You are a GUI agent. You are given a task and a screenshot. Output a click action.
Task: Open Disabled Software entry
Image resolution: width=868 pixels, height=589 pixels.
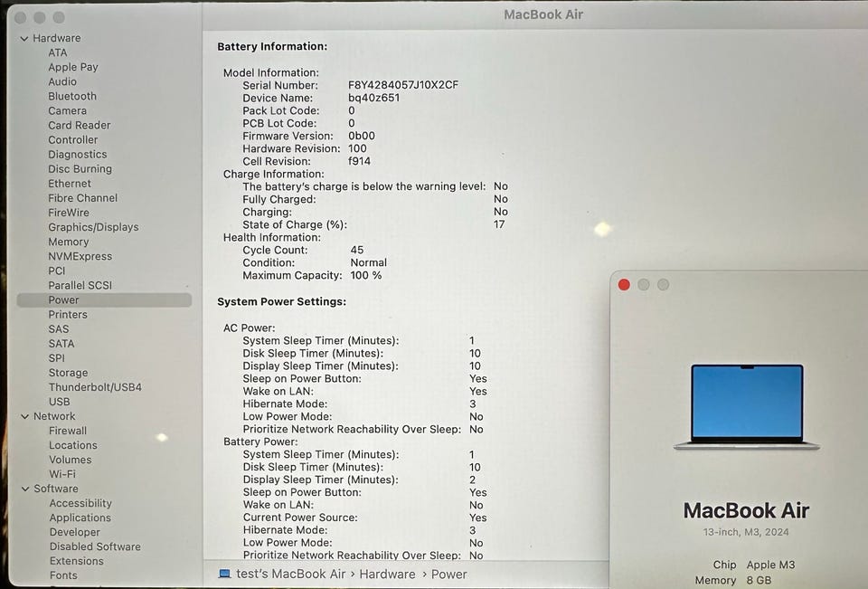pyautogui.click(x=95, y=546)
